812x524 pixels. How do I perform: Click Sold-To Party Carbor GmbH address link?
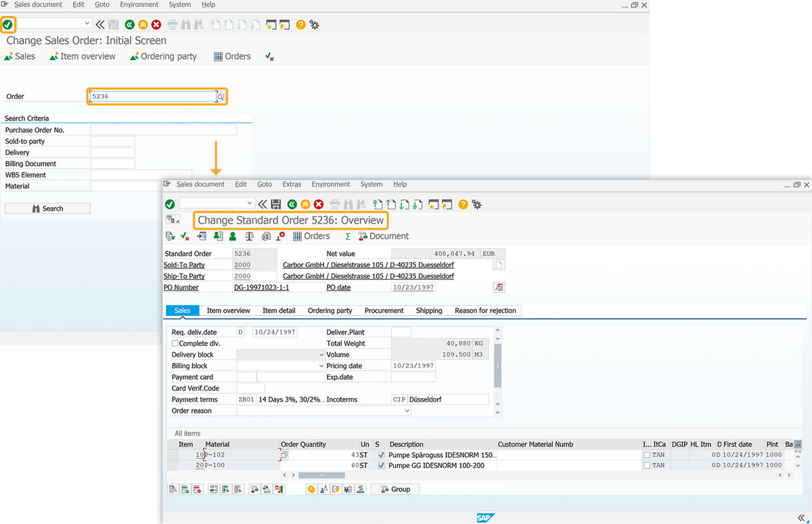pos(368,265)
